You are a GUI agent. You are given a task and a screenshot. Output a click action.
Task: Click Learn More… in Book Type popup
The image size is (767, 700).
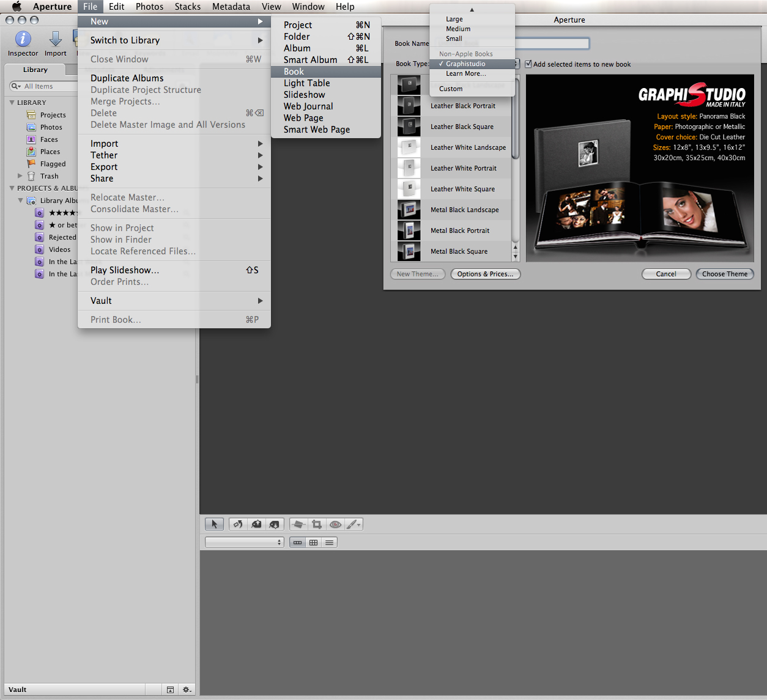point(472,73)
